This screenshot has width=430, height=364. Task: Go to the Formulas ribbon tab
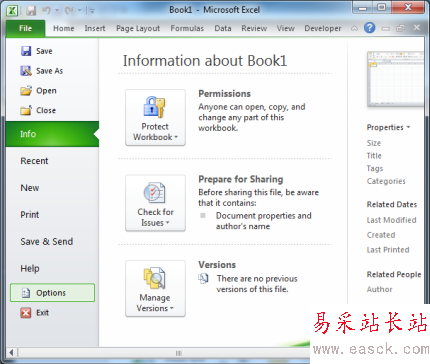tap(187, 28)
